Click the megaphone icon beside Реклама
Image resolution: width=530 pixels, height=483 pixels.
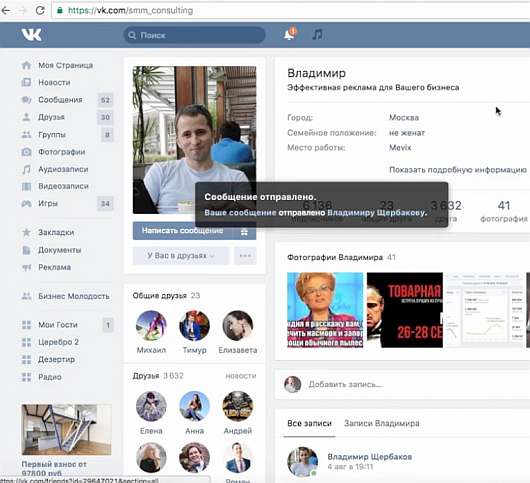point(26,267)
